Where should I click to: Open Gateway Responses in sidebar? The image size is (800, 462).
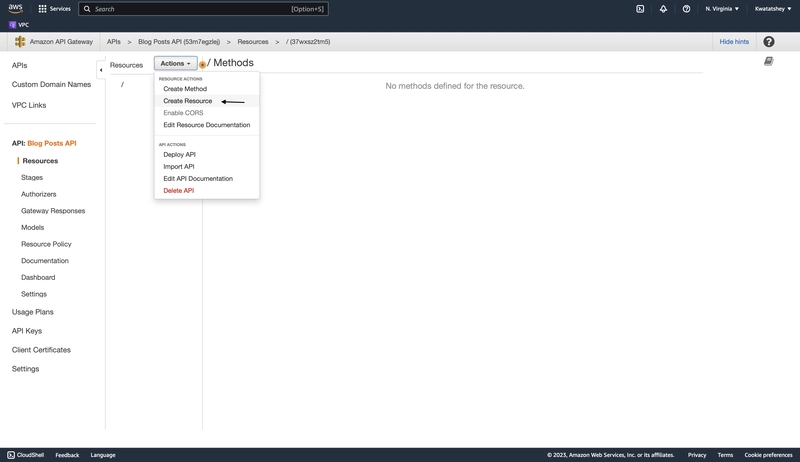(53, 211)
